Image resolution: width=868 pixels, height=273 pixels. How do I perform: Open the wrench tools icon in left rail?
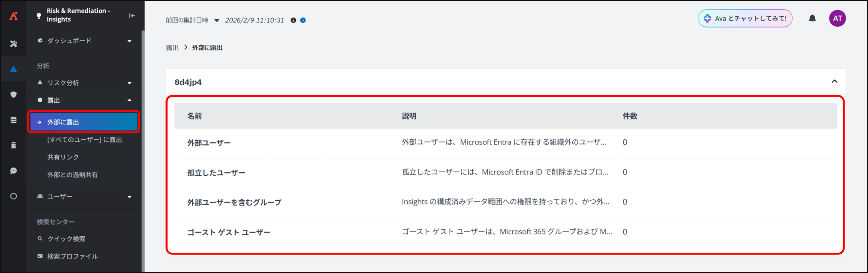click(14, 44)
